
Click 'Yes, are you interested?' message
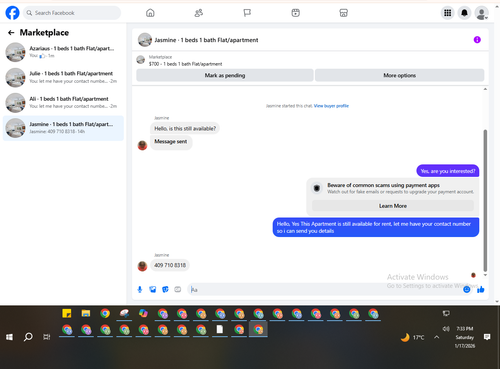coord(448,171)
